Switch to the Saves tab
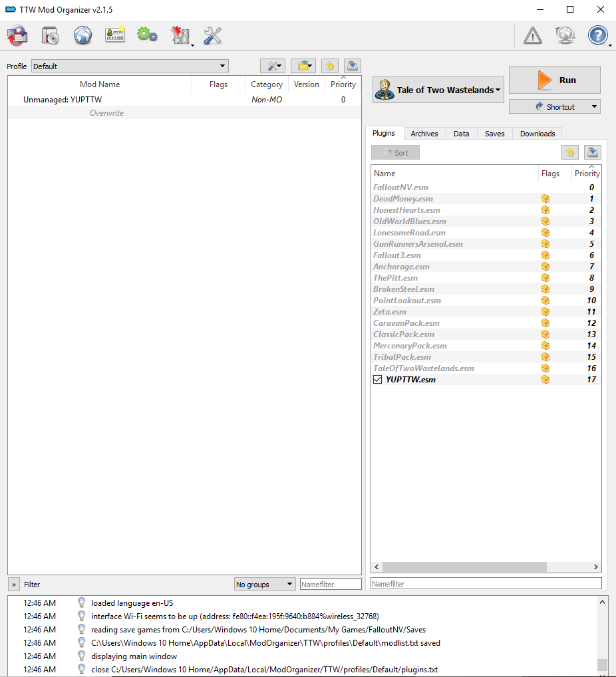This screenshot has width=616, height=677. coord(495,134)
